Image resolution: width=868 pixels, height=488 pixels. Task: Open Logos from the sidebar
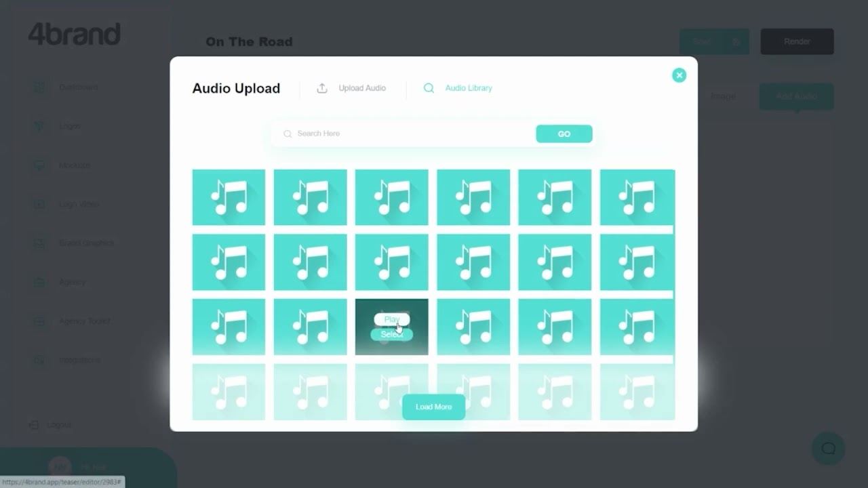(x=58, y=126)
